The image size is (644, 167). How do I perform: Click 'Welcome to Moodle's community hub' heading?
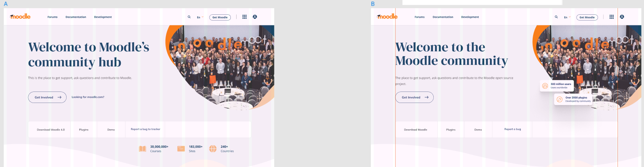(x=89, y=54)
